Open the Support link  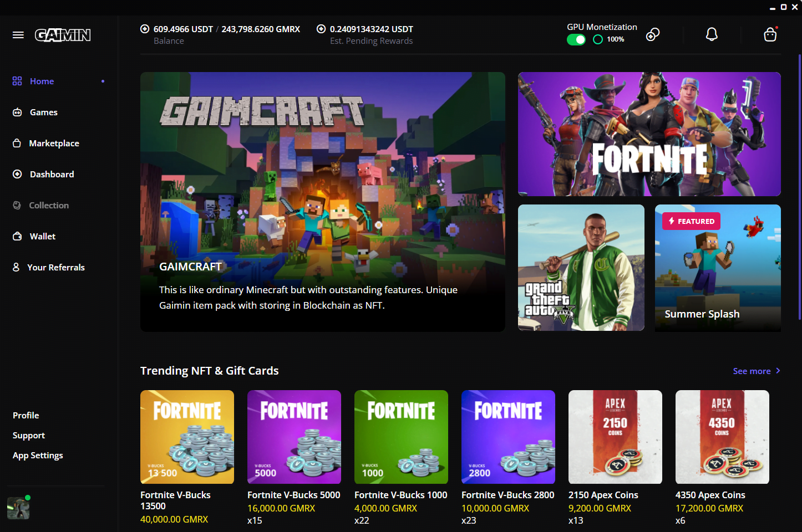coord(29,435)
